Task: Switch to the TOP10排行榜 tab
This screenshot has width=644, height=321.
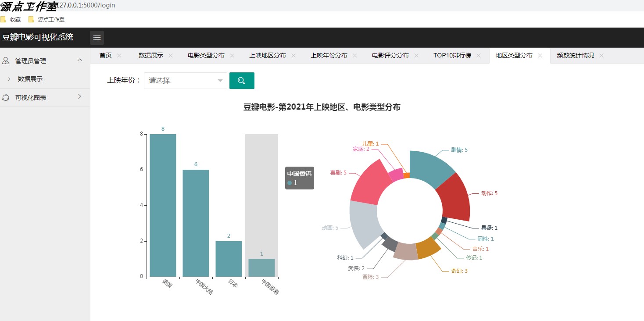Action: [452, 56]
